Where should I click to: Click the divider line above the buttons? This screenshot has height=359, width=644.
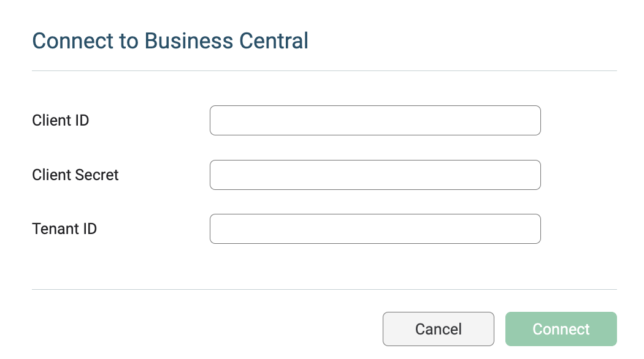click(x=324, y=289)
